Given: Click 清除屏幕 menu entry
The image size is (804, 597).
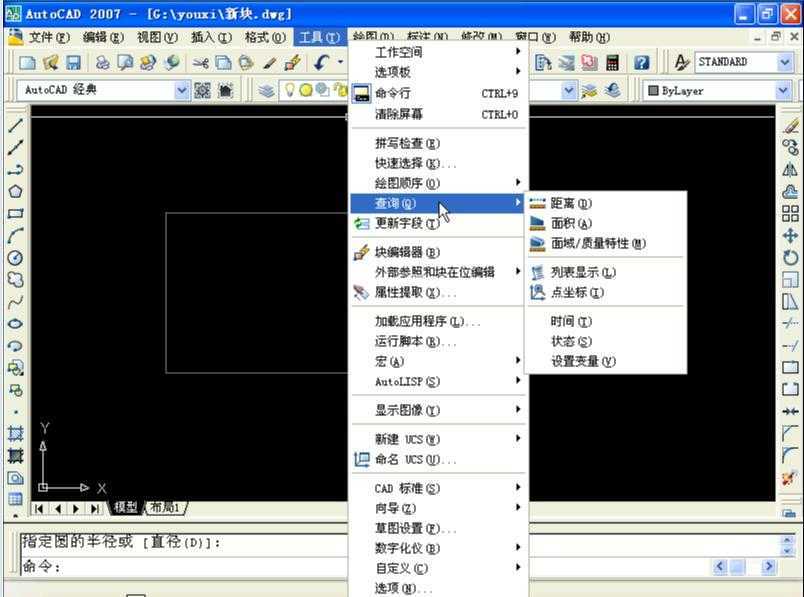Looking at the screenshot, I should pos(438,114).
